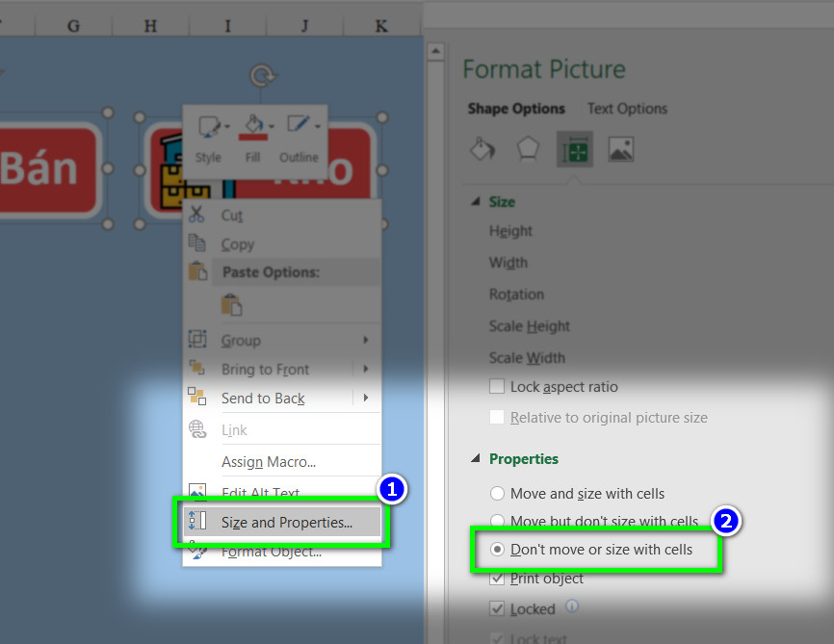The height and width of the screenshot is (644, 834).
Task: Apply the Outline pen in the mini toolbar
Action: pos(298,125)
